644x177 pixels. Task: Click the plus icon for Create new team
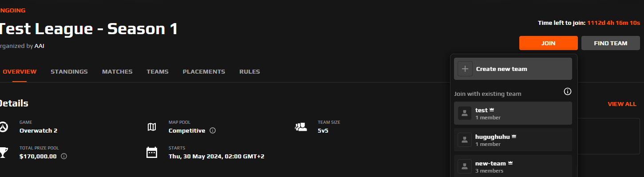click(465, 69)
